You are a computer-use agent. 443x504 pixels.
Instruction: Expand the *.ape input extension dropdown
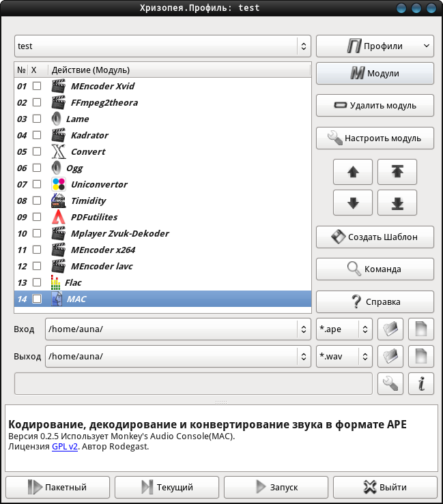[x=344, y=329]
